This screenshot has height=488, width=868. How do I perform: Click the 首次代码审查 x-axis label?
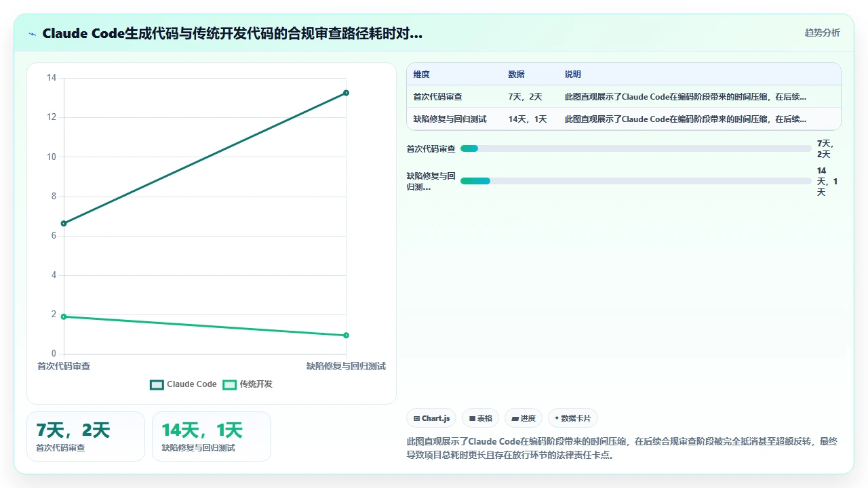pyautogui.click(x=64, y=366)
